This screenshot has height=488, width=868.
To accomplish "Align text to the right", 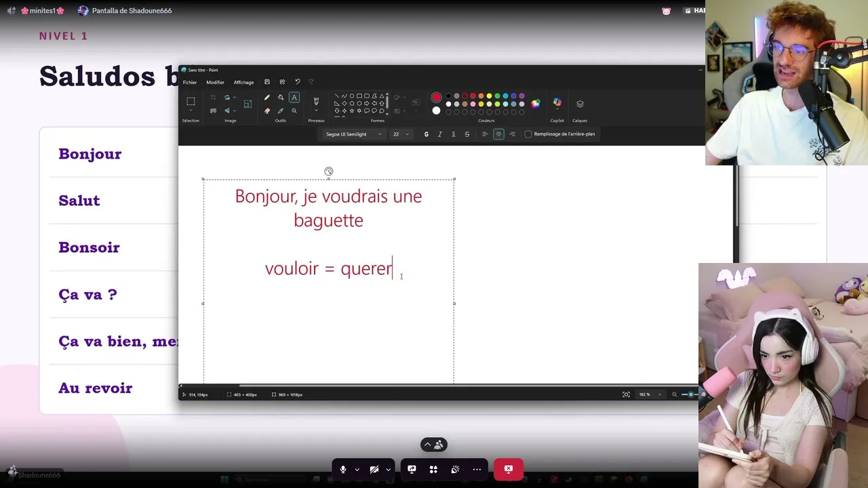I will [512, 134].
